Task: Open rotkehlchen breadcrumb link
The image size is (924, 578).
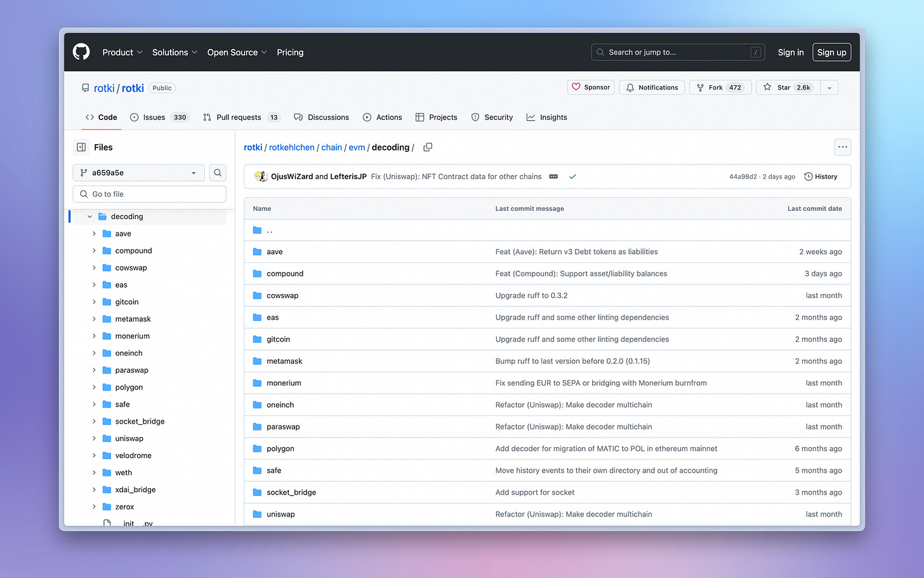Action: [x=292, y=147]
